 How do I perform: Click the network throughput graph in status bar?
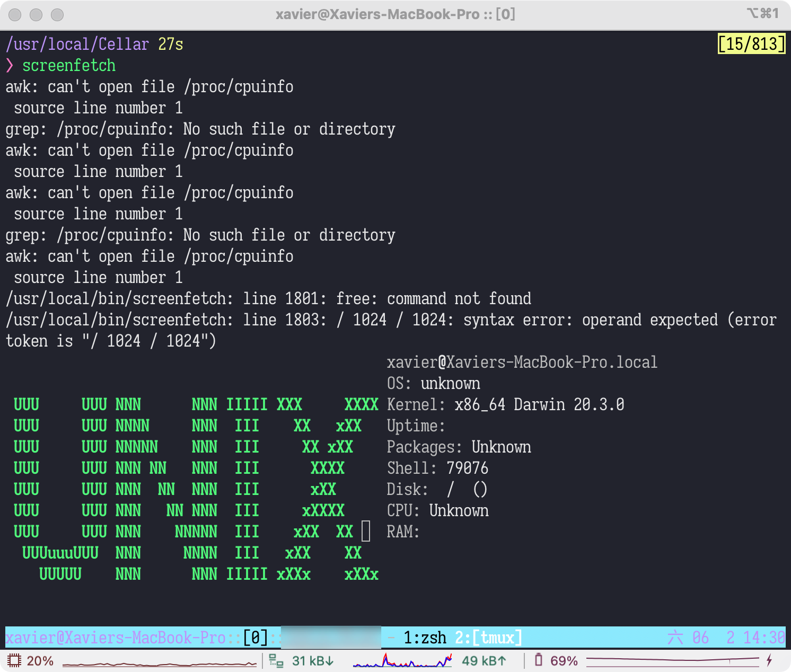(x=402, y=660)
